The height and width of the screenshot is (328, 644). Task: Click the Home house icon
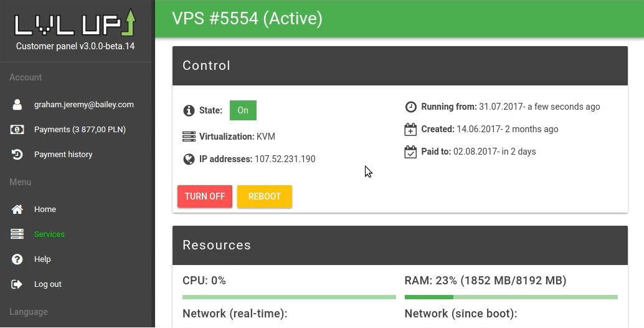pyautogui.click(x=17, y=210)
